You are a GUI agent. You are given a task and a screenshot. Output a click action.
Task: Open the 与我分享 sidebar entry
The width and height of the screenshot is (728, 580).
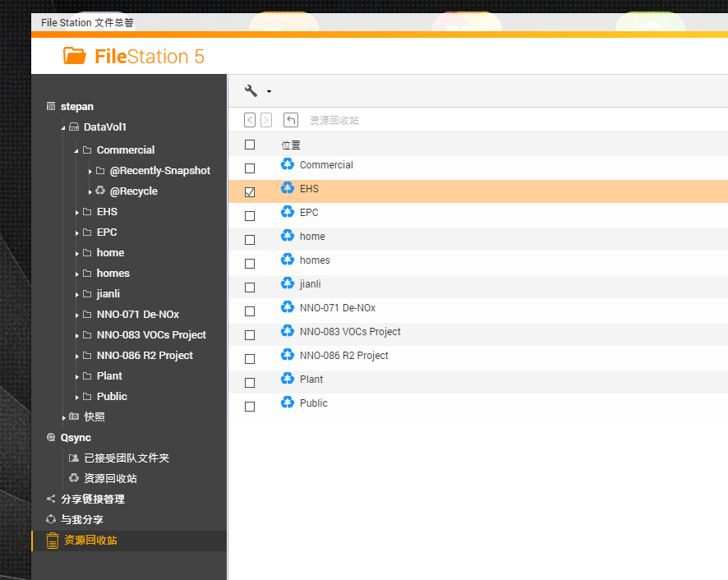pos(82,519)
